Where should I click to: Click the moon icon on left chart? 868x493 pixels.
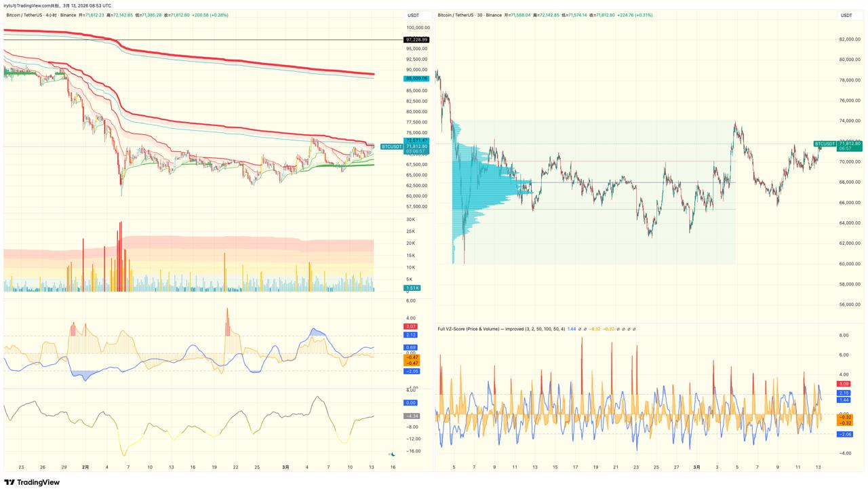coord(393,454)
